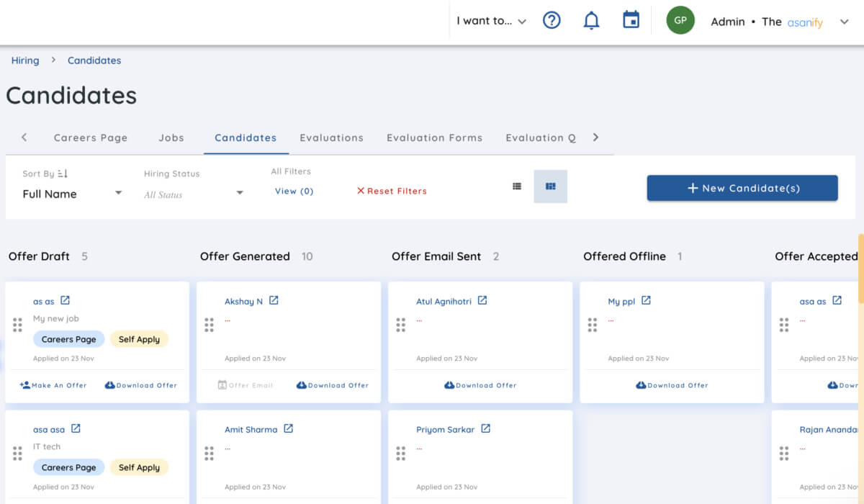The image size is (864, 504).
Task: Click Reset Filters
Action: [x=392, y=191]
